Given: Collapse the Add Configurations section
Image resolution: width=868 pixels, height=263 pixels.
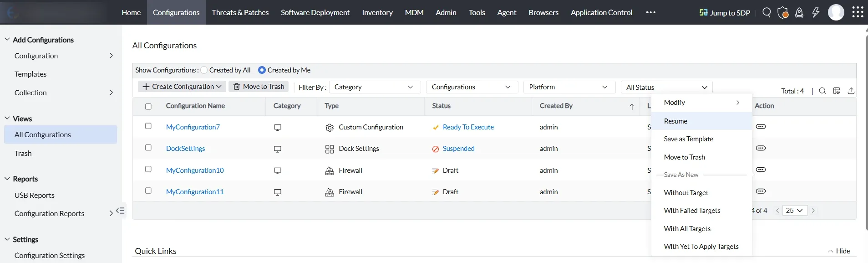Looking at the screenshot, I should [x=7, y=40].
